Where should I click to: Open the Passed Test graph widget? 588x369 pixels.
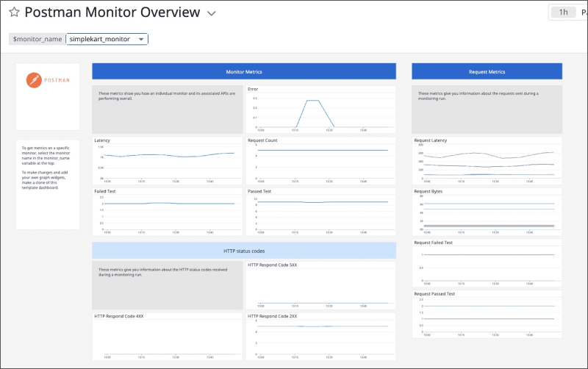320,212
